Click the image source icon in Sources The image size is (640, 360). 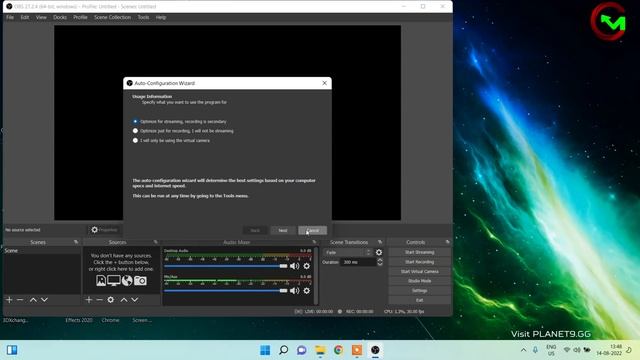101,280
